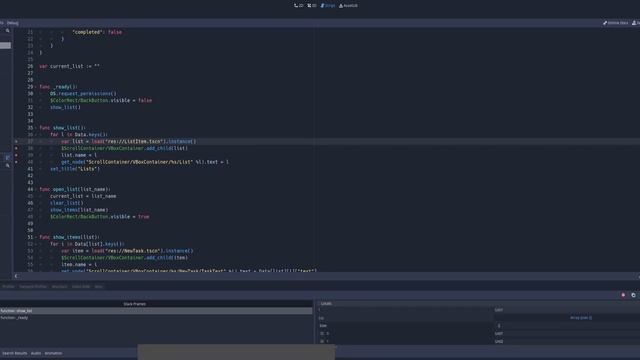Open the Misc debugger tab
The width and height of the screenshot is (640, 360).
pyautogui.click(x=98, y=287)
